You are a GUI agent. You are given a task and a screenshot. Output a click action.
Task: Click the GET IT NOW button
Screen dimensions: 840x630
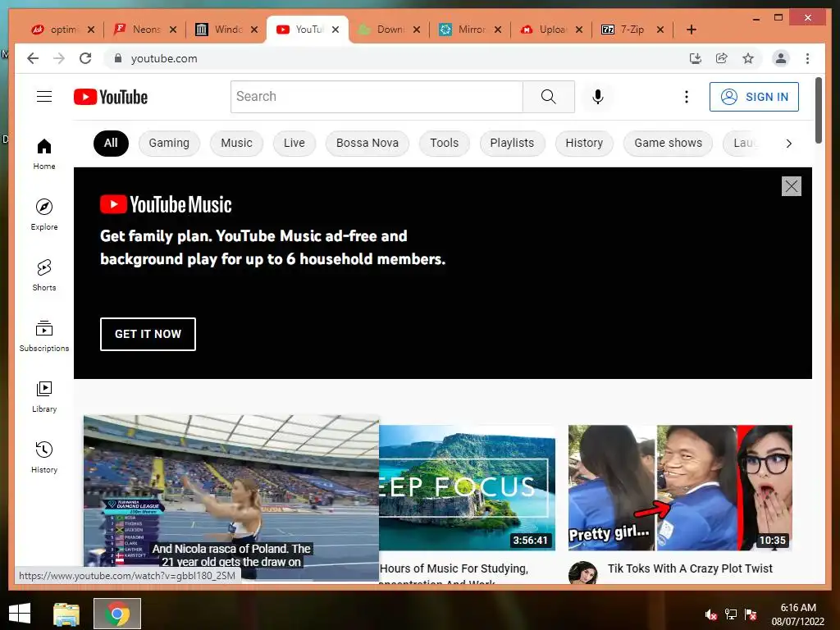(x=148, y=334)
